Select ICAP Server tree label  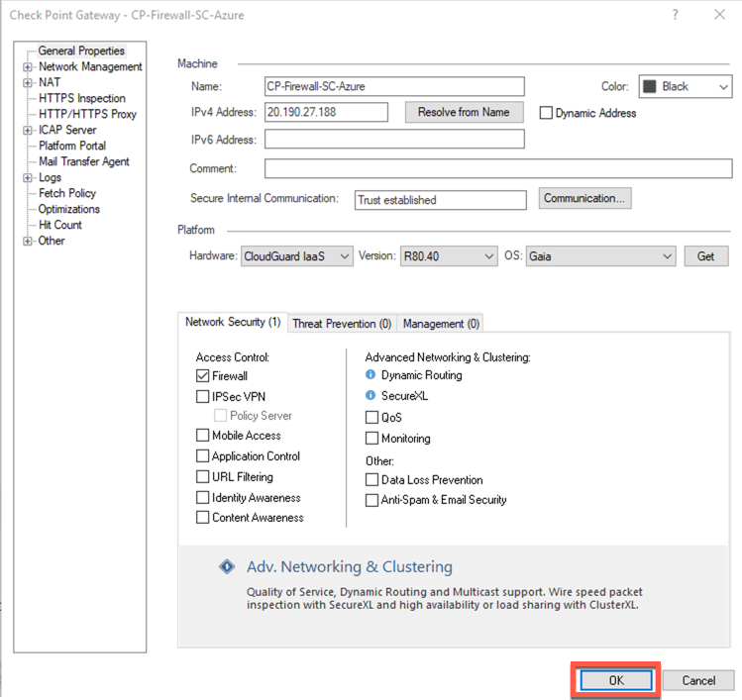(x=67, y=130)
